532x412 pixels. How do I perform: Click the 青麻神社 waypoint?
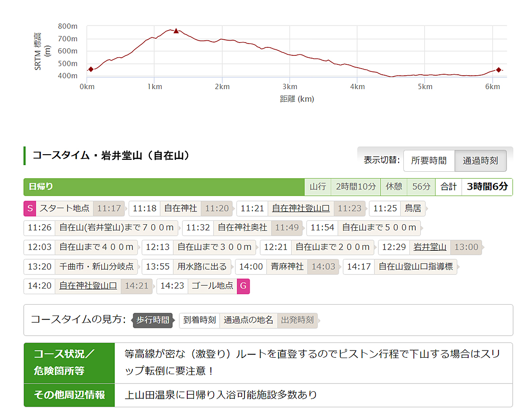point(287,267)
